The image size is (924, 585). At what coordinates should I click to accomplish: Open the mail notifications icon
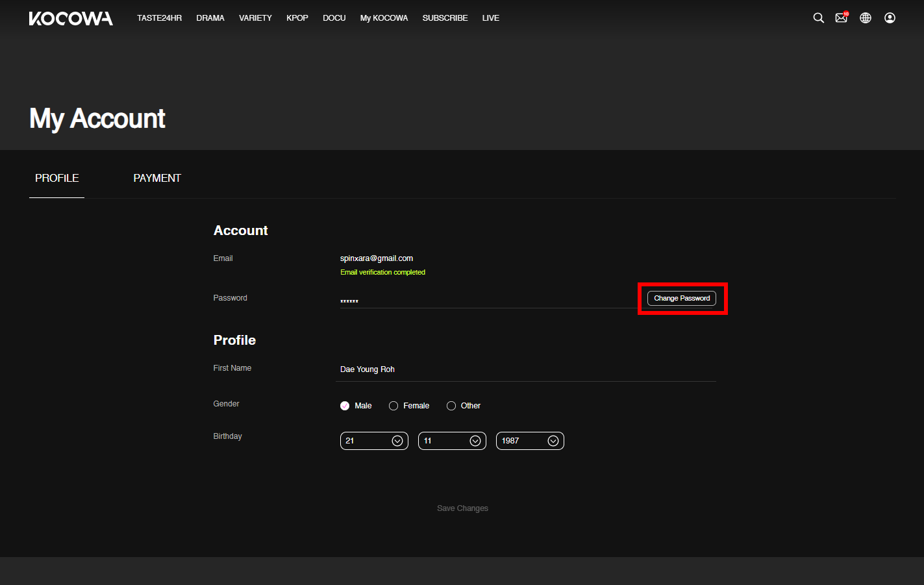[x=842, y=18]
